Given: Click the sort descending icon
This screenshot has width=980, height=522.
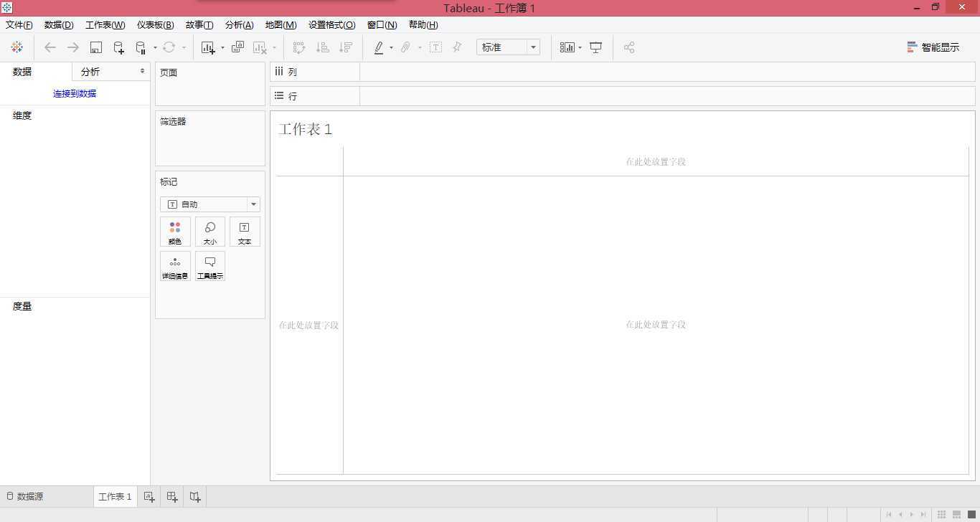Looking at the screenshot, I should (x=346, y=47).
